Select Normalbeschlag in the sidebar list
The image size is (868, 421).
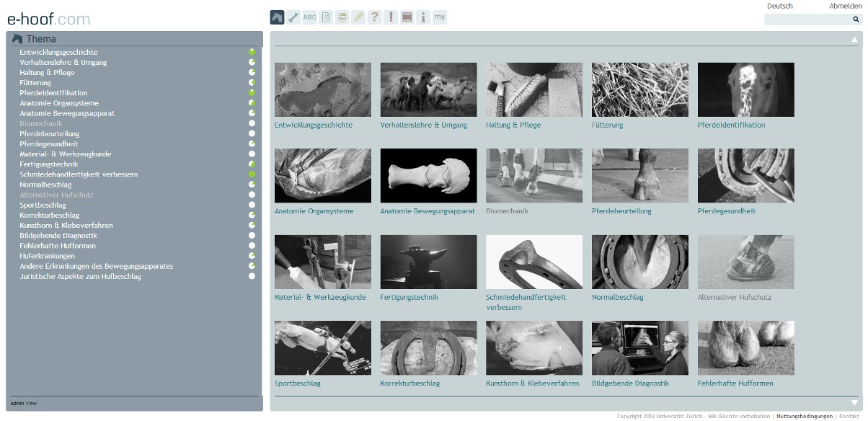pos(45,185)
